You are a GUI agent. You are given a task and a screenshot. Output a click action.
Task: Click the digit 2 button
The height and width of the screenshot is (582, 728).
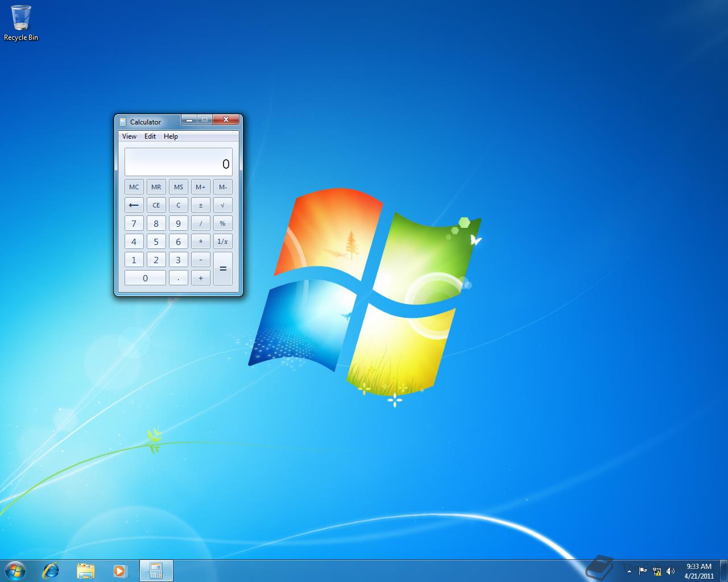click(156, 260)
